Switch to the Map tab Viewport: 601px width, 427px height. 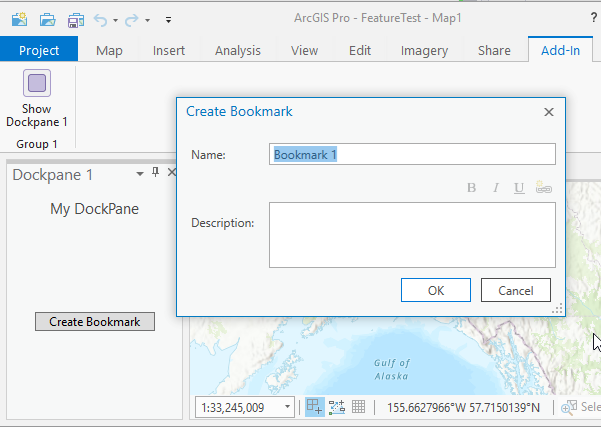click(109, 50)
